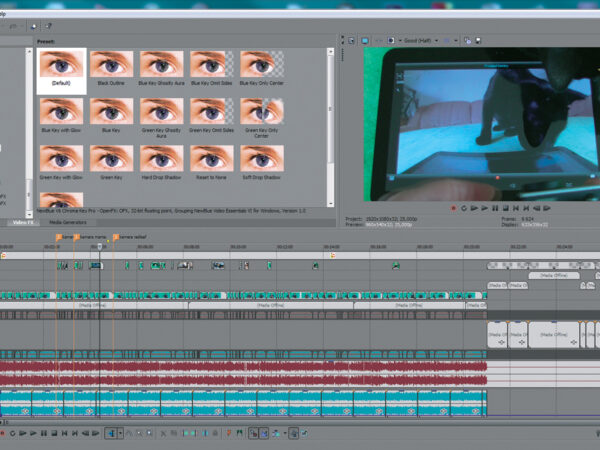Click the preset list vertical scrollbar
This screenshot has height=450, width=600.
click(330, 110)
